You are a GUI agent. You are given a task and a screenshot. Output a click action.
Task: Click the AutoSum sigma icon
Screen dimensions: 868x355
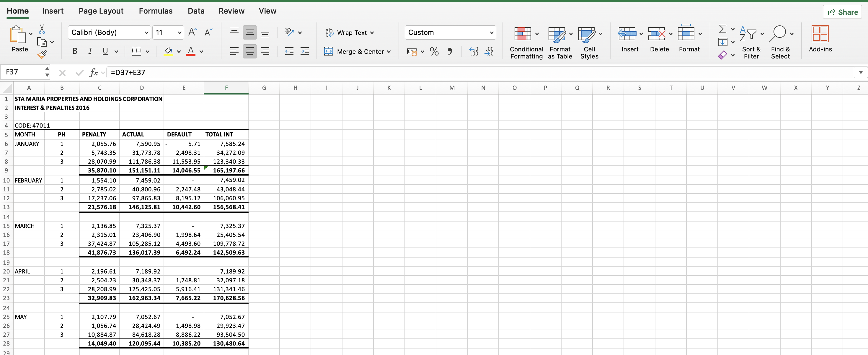[x=722, y=29]
